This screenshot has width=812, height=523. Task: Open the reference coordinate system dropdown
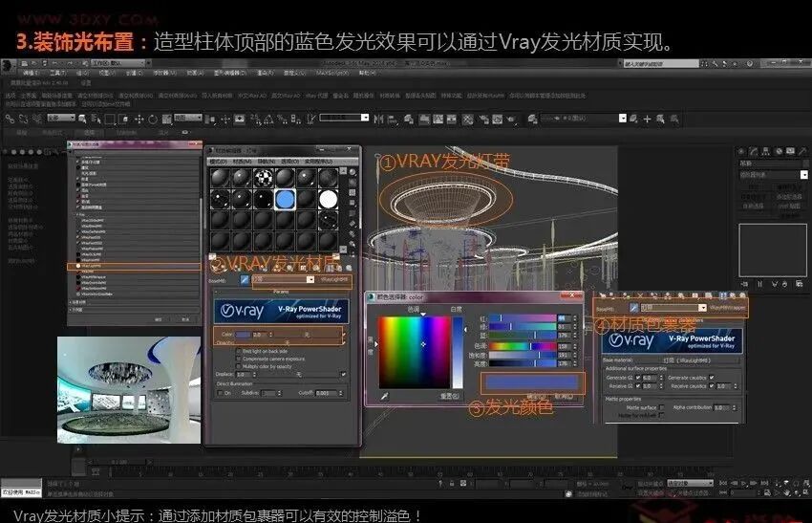point(187,118)
